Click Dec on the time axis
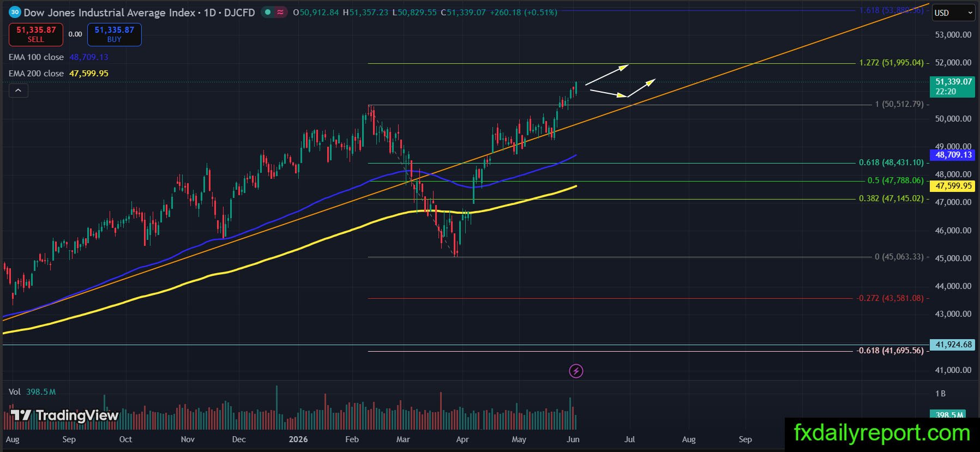Viewport: 980px width, 452px height. tap(239, 439)
